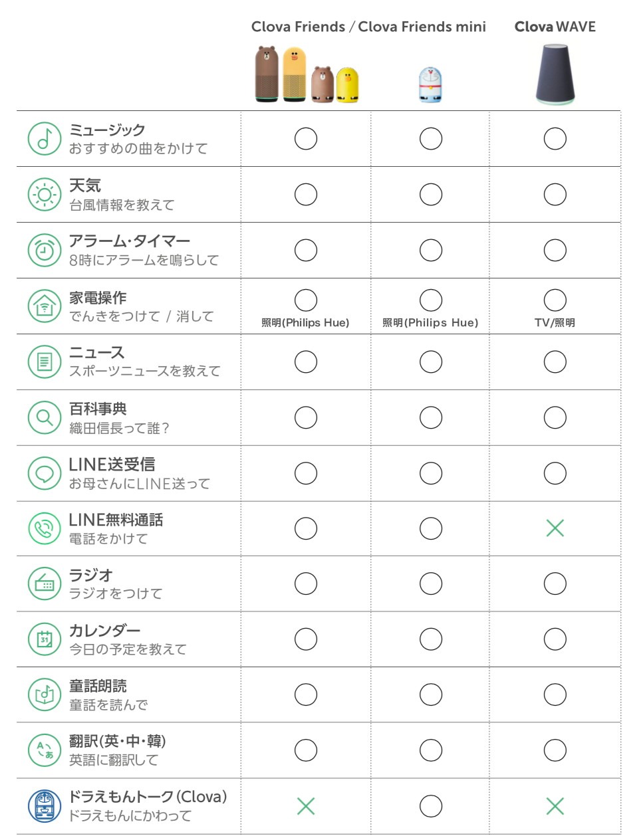Select the alarm clock icon
This screenshot has width=641, height=840.
(x=45, y=251)
